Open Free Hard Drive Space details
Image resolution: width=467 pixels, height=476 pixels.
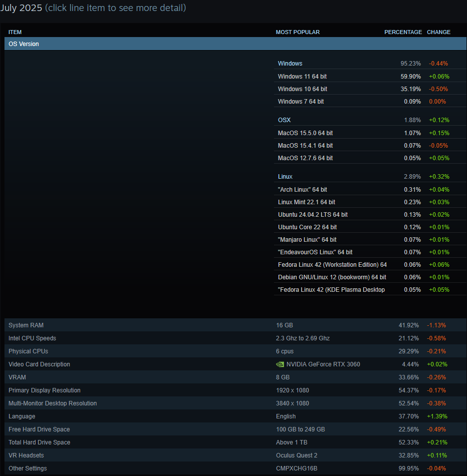235,429
